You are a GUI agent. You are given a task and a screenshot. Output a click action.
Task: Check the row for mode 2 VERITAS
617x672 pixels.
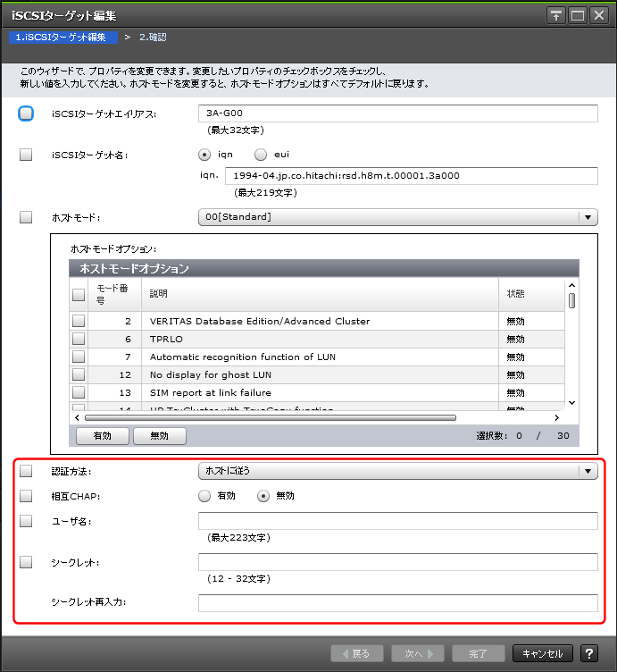pyautogui.click(x=79, y=321)
